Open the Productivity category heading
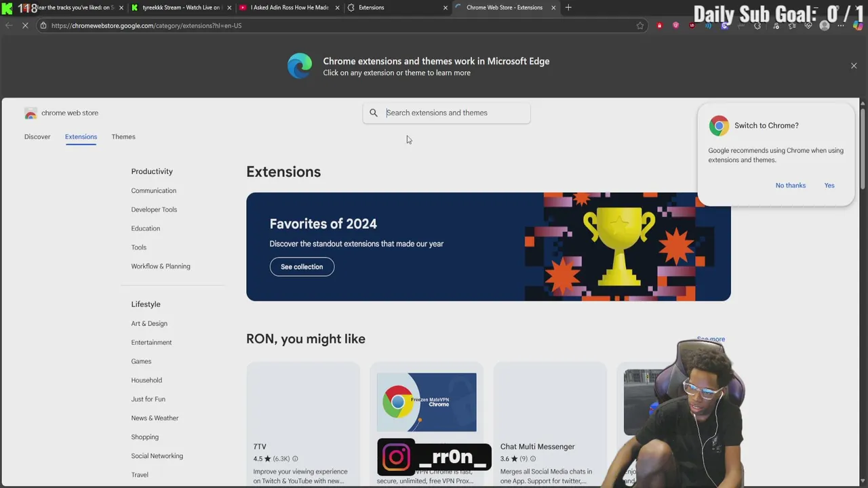Viewport: 868px width, 488px height. coord(152,171)
